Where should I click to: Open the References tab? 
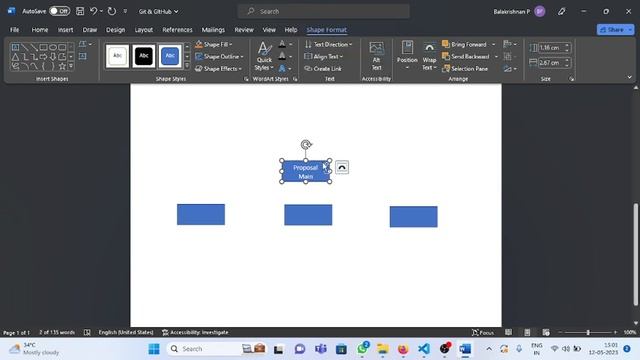tap(177, 30)
